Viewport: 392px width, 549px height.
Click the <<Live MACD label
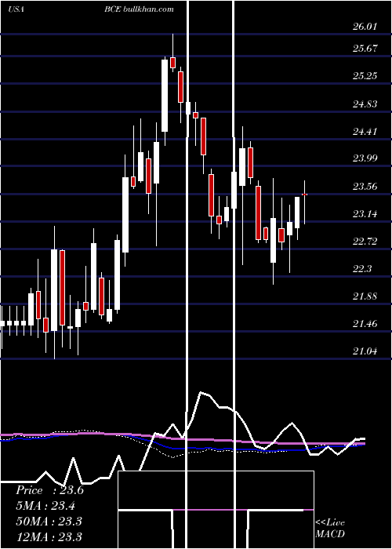(330, 528)
